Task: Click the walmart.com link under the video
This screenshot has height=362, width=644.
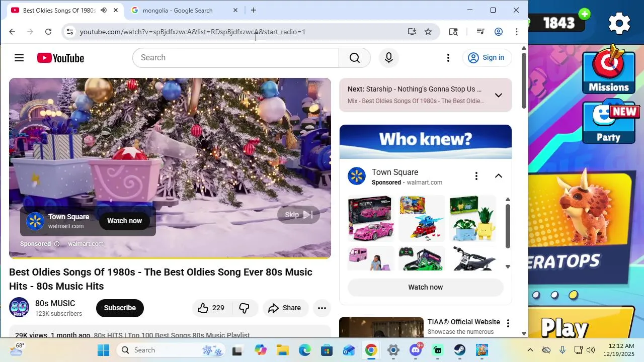Action: (x=86, y=244)
